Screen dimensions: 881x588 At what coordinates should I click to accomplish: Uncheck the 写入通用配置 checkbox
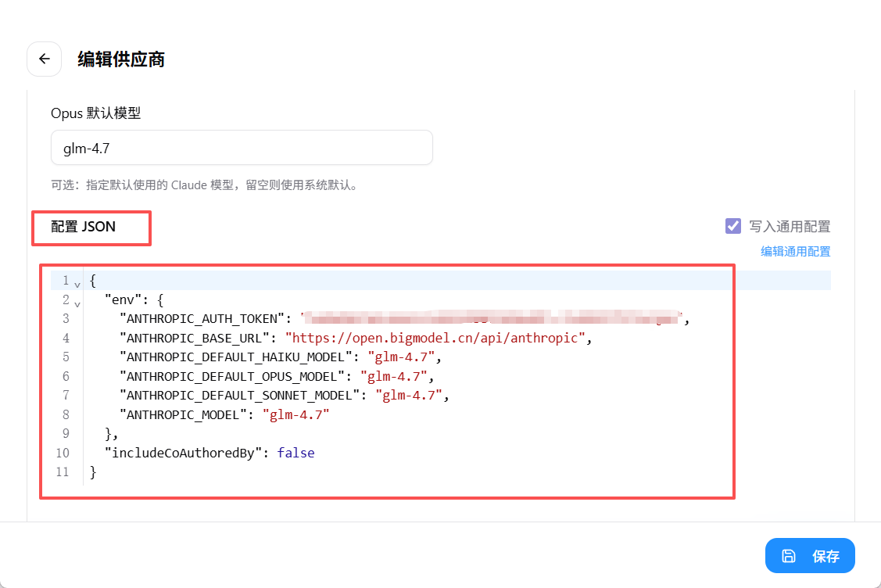(x=732, y=226)
